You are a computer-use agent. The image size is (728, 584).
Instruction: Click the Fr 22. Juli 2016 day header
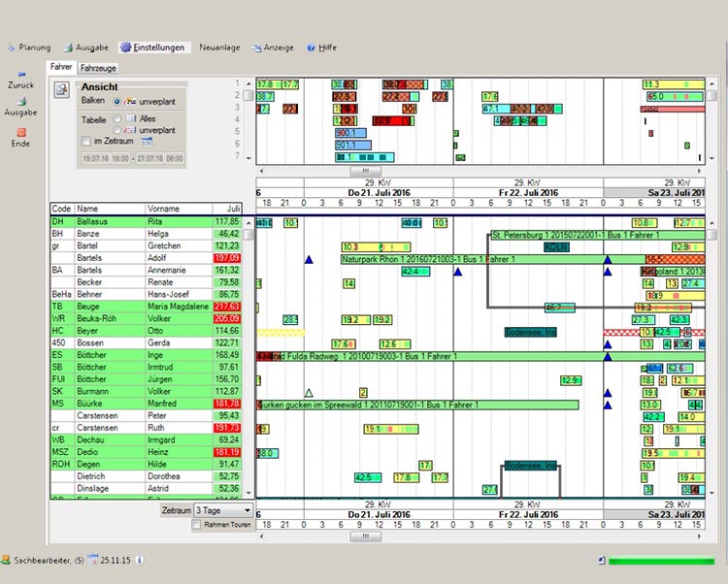528,192
